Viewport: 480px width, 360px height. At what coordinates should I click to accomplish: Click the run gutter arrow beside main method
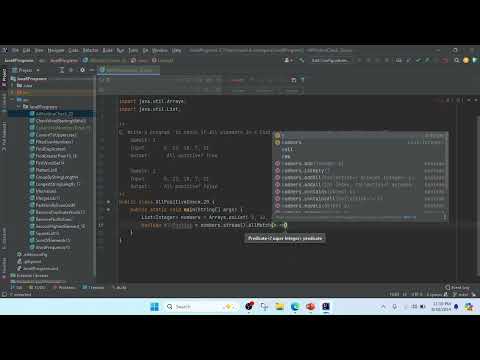pyautogui.click(x=108, y=210)
